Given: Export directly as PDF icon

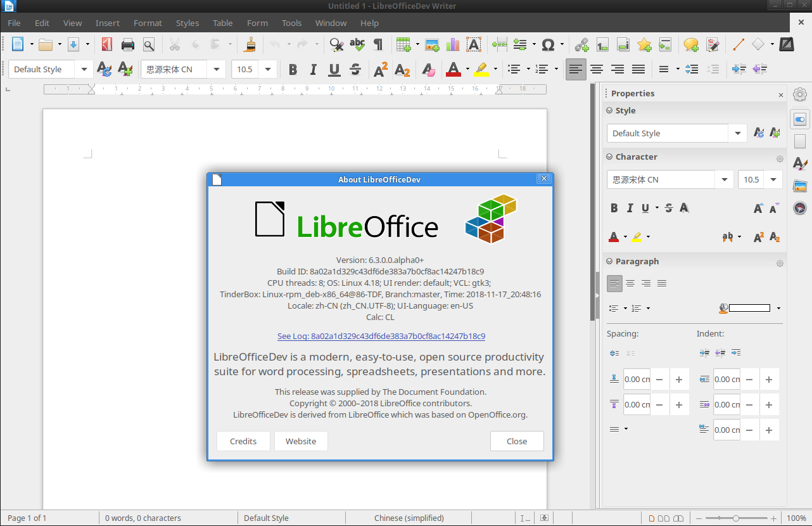Looking at the screenshot, I should tap(107, 44).
